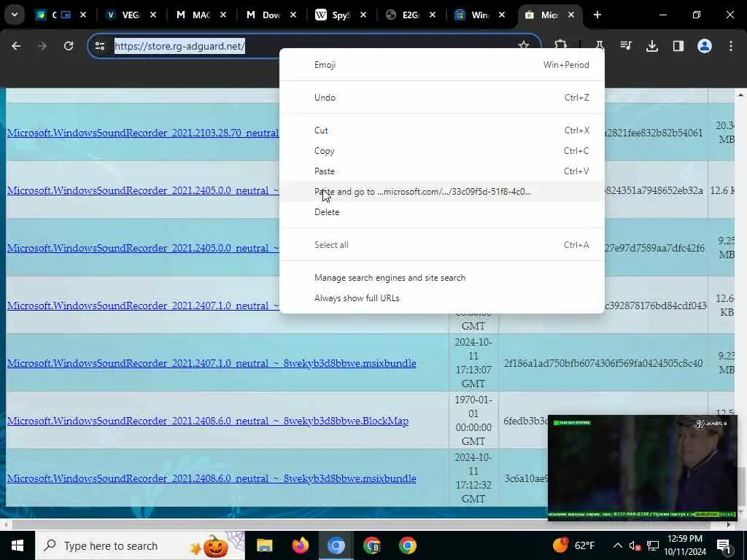Open Manage search engines and site search
The image size is (747, 560).
coord(442,278)
